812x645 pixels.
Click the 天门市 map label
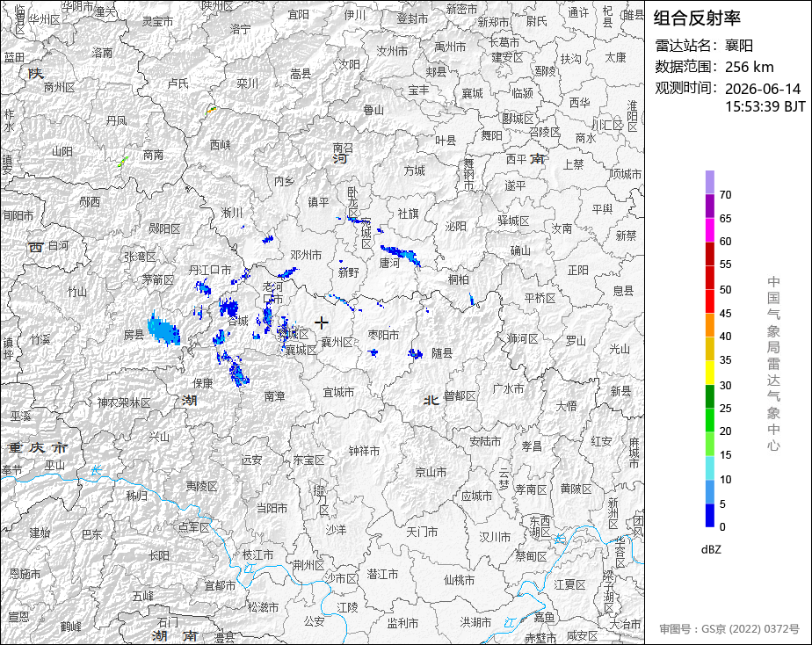coord(422,532)
